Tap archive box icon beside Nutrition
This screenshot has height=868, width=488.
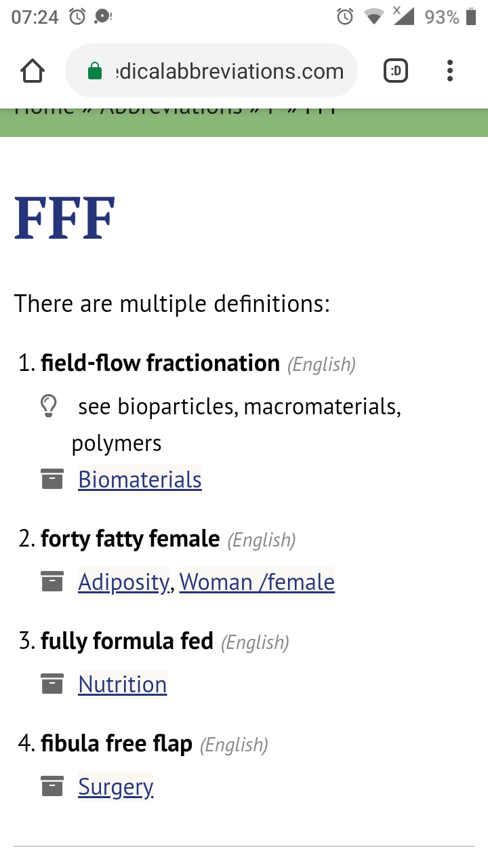[x=52, y=684]
